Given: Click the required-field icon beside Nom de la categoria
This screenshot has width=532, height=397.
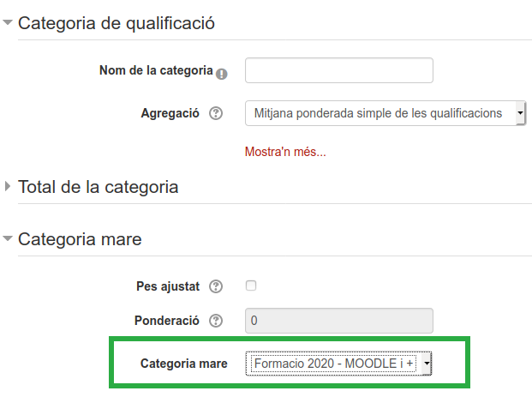Looking at the screenshot, I should (x=222, y=74).
